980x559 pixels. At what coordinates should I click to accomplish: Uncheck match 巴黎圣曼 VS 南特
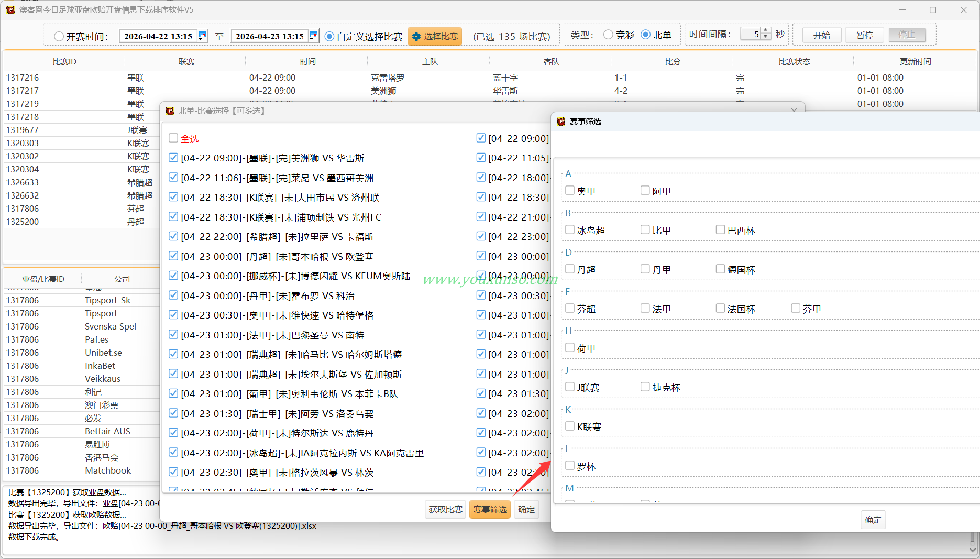[173, 334]
